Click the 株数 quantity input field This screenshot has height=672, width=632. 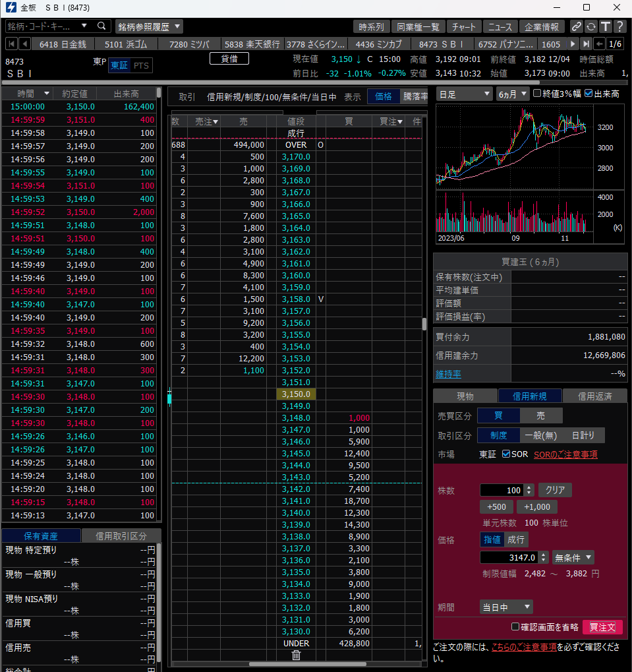pyautogui.click(x=502, y=490)
